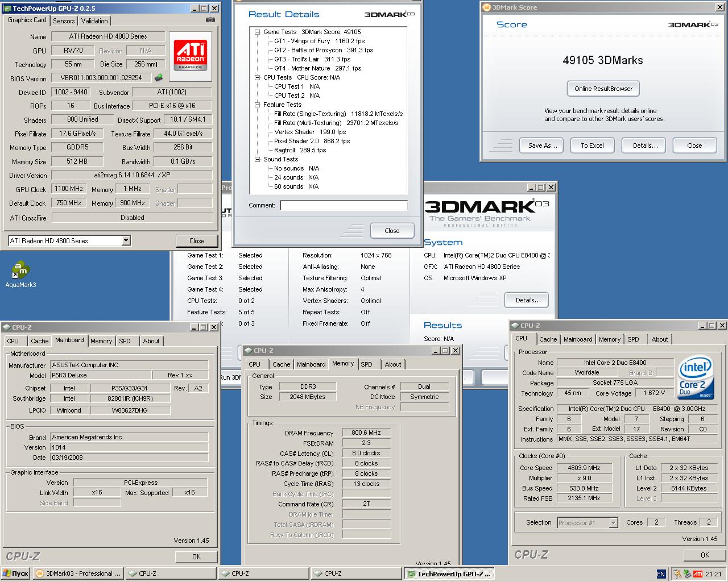Image resolution: width=728 pixels, height=582 pixels.
Task: Click the taskbar clock showing 21:21
Action: click(714, 574)
